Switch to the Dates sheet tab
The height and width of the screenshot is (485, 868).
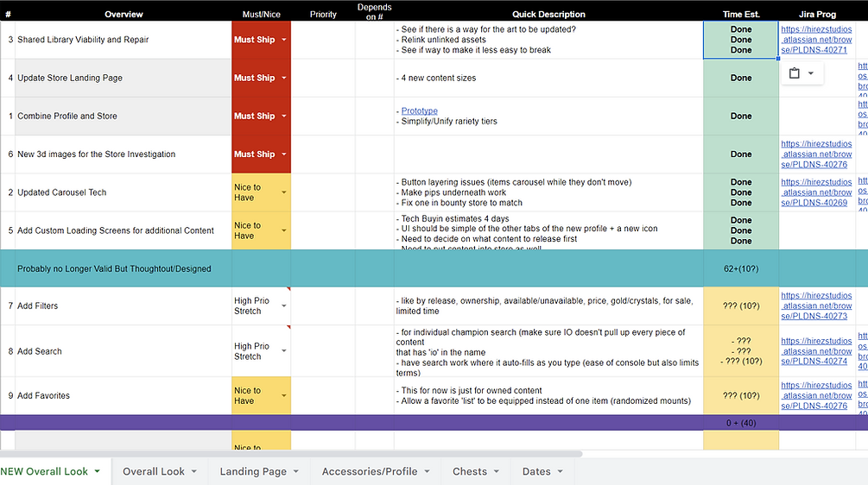(x=536, y=472)
